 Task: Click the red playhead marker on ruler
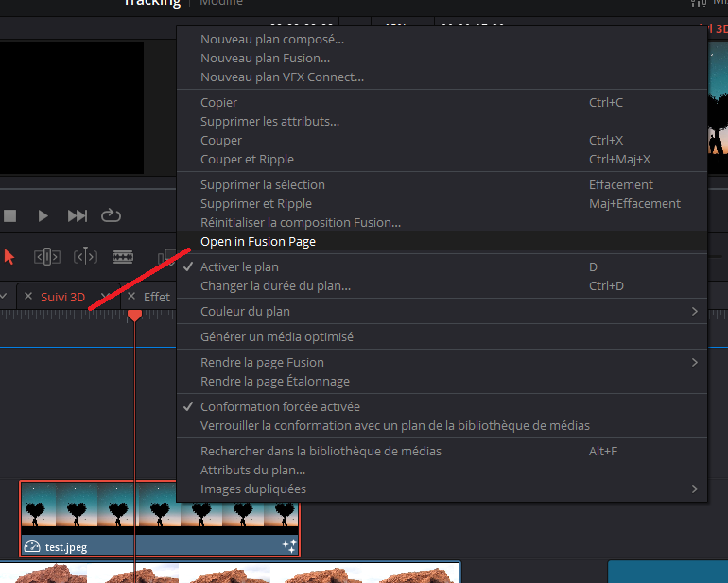coord(134,316)
